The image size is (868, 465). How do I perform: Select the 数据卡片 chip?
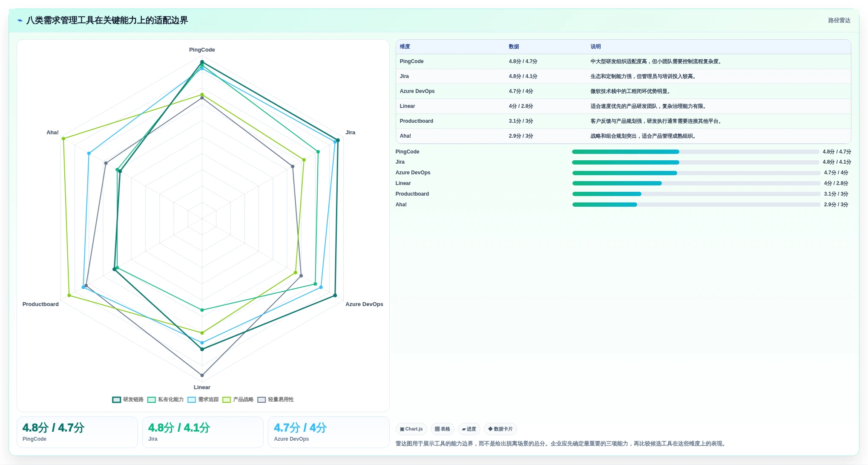point(500,429)
